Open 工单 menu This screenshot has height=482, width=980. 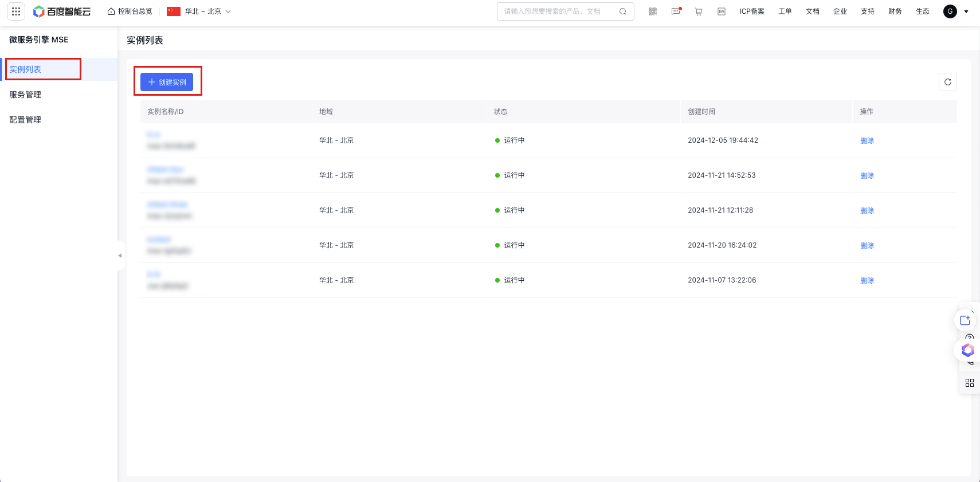785,11
